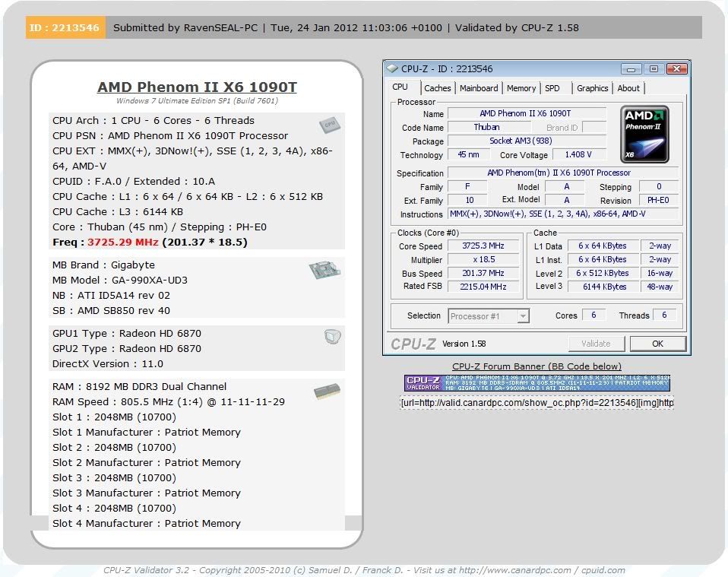
Task: Click the Windows 7 Ultimate Edition SP1 subtitle
Action: click(197, 101)
